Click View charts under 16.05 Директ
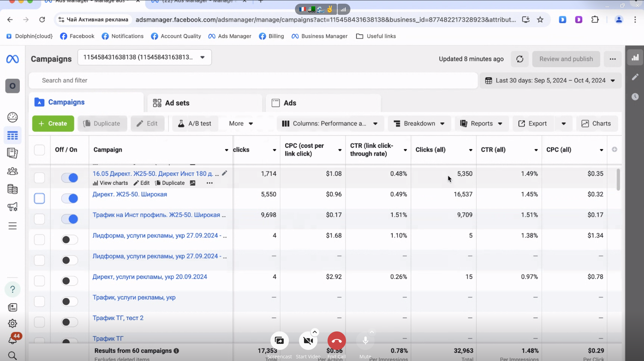Image resolution: width=644 pixels, height=361 pixels. click(x=110, y=183)
